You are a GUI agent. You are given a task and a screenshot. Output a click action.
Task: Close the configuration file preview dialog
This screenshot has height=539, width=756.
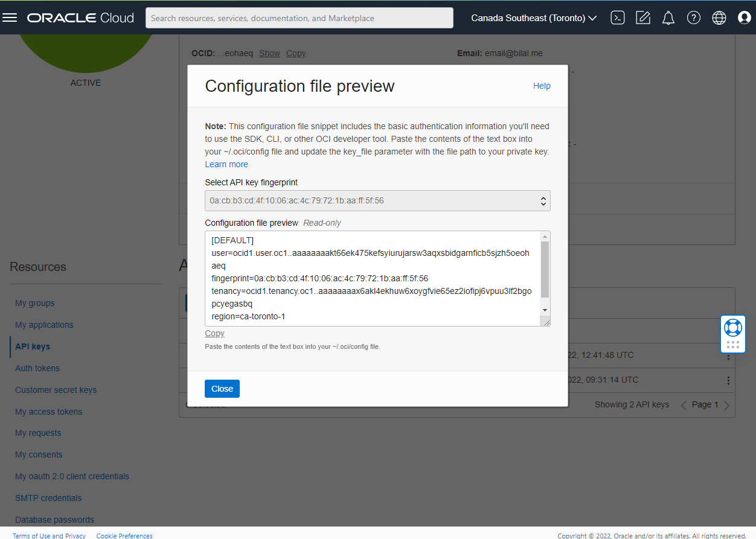pos(222,389)
